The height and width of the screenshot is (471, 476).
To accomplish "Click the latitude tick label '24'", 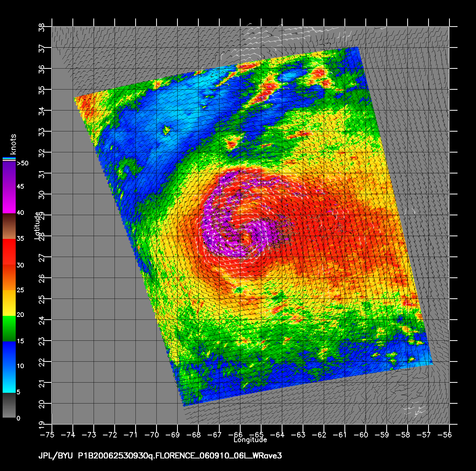I will coord(42,321).
